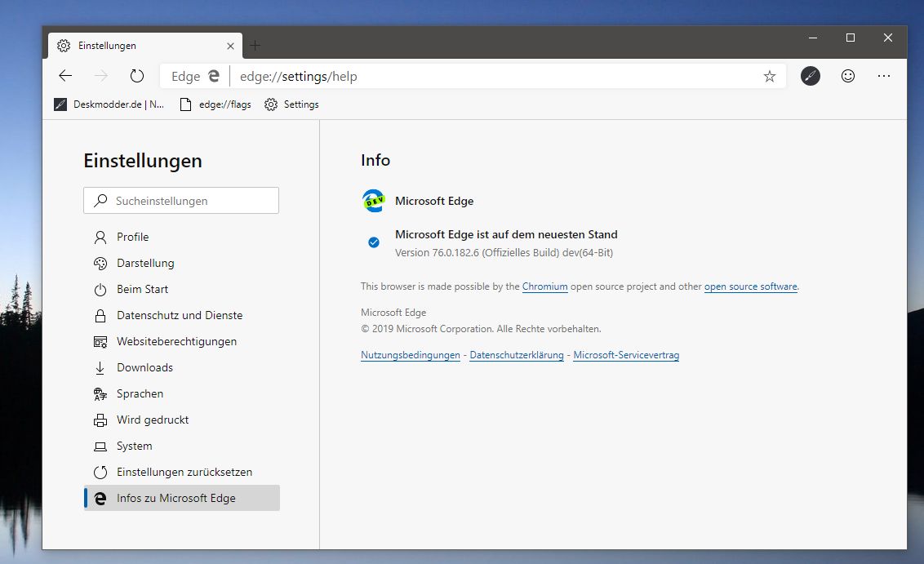Click the Sucheinstellungen search field
924x564 pixels.
tap(180, 200)
